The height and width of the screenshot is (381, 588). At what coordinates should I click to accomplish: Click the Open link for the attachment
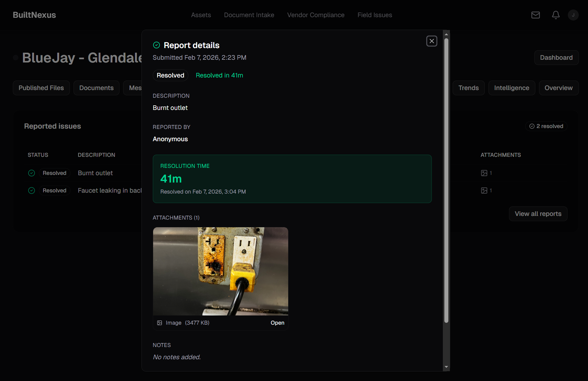click(277, 323)
